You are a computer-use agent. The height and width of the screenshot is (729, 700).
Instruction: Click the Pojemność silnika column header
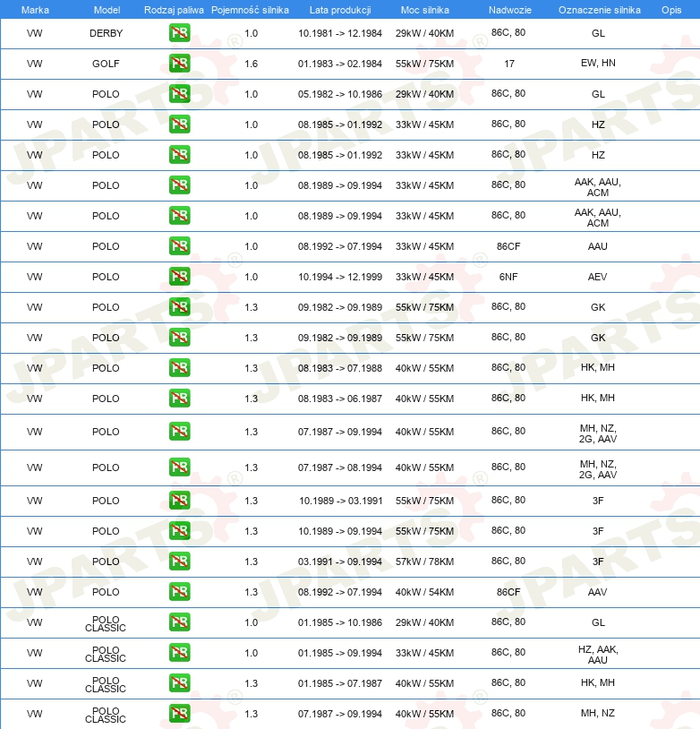[x=250, y=10]
